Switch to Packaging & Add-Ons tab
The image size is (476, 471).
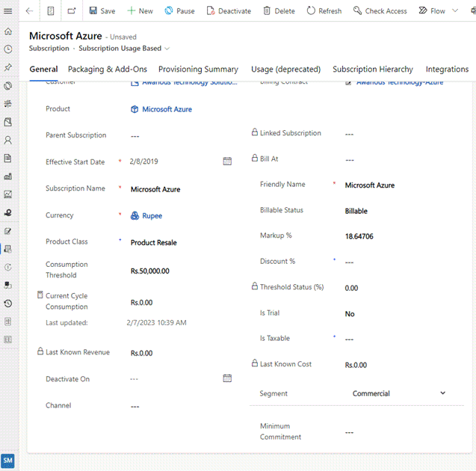point(108,70)
